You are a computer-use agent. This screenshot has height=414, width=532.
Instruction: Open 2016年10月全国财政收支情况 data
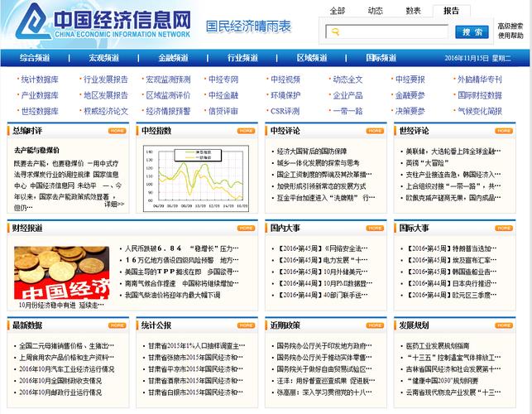[x=60, y=381]
